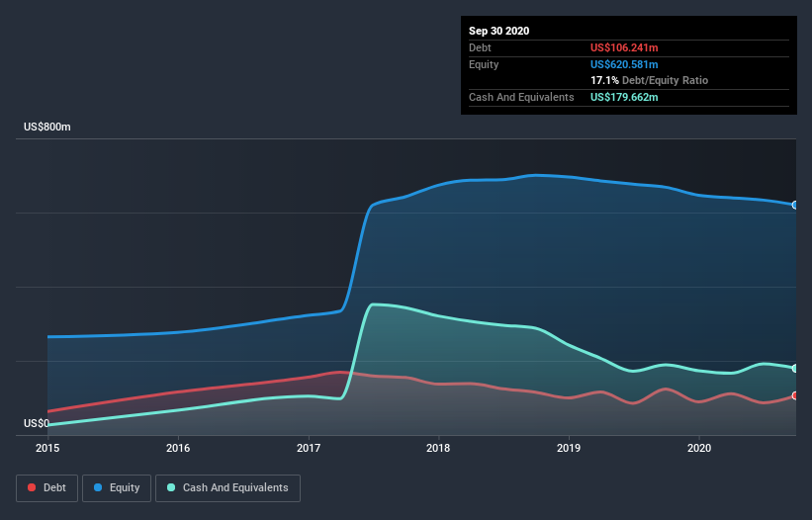Click the Equity endpoint marker on chart

(x=795, y=205)
